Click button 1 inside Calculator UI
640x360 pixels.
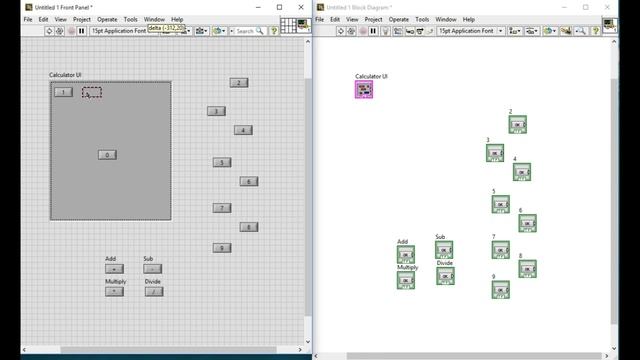64,92
